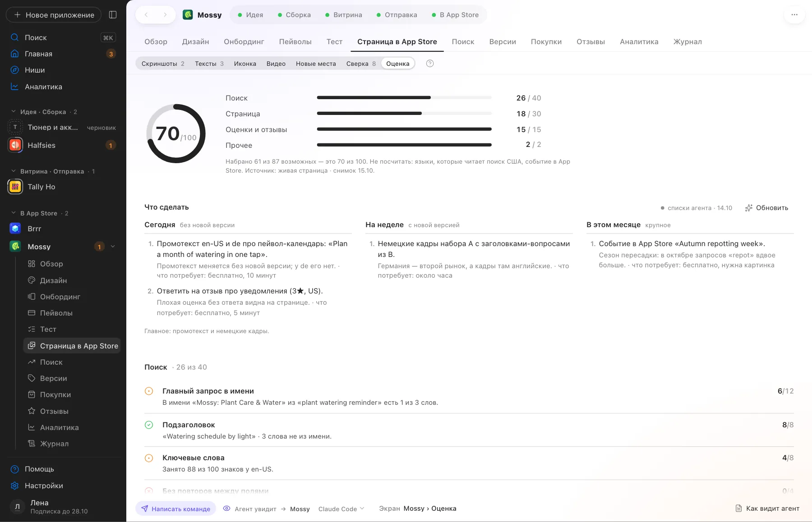Collapse the Идея · Сборка group
The image size is (812, 522).
click(14, 111)
